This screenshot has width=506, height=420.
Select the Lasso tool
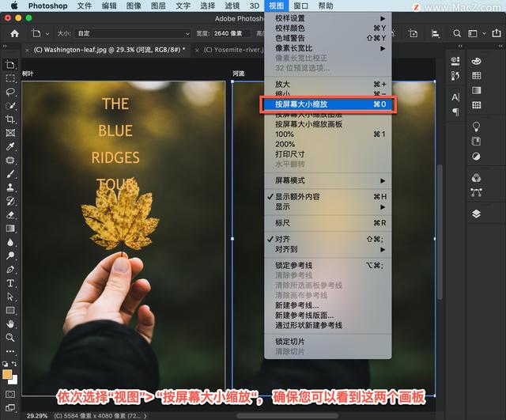[10, 92]
